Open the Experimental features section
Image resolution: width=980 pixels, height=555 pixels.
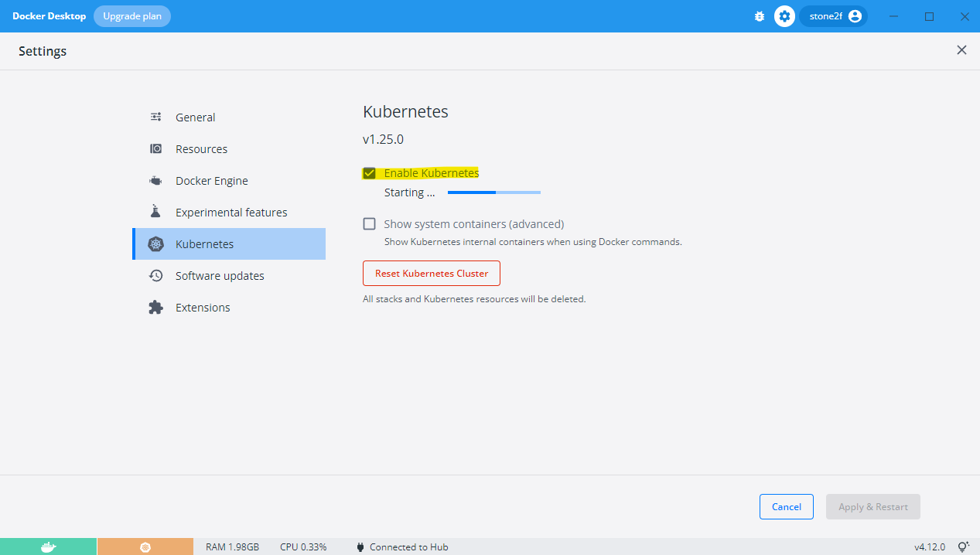click(229, 213)
